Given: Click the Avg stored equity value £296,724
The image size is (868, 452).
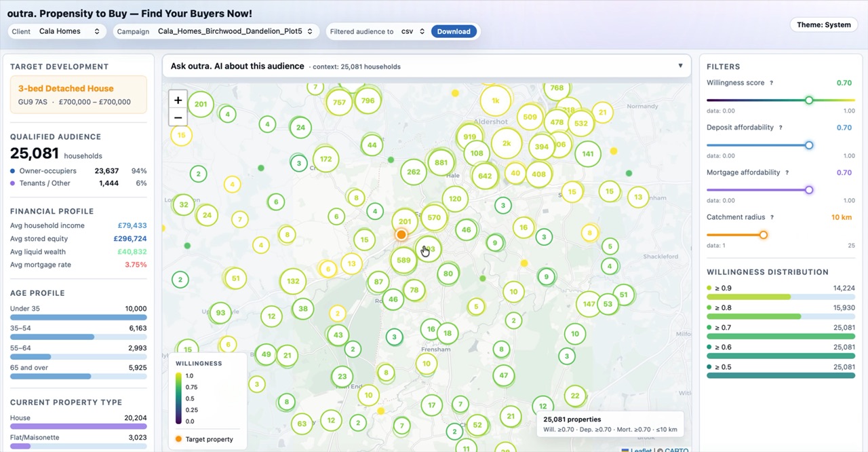Looking at the screenshot, I should pyautogui.click(x=130, y=239).
